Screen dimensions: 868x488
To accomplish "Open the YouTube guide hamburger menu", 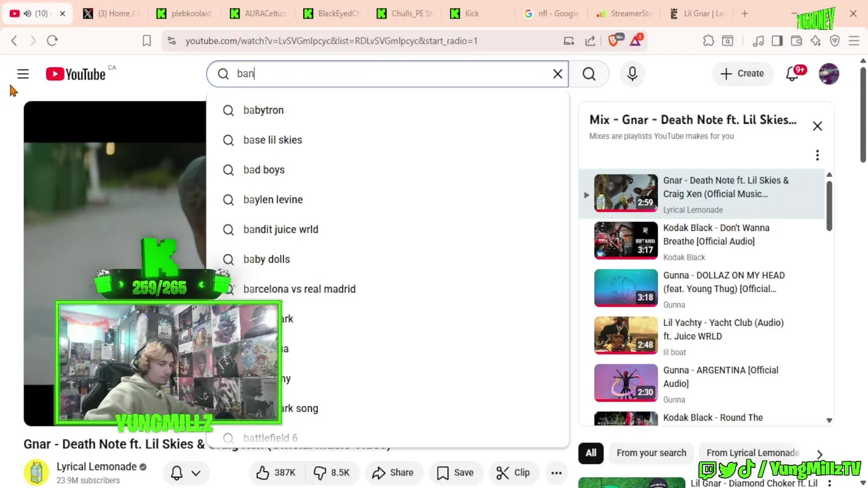I will pyautogui.click(x=23, y=74).
